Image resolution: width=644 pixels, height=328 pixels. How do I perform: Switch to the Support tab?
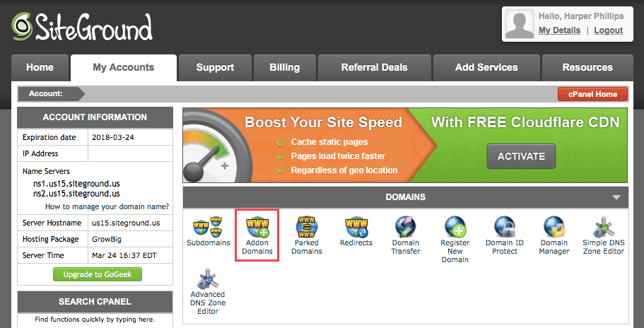(x=215, y=68)
